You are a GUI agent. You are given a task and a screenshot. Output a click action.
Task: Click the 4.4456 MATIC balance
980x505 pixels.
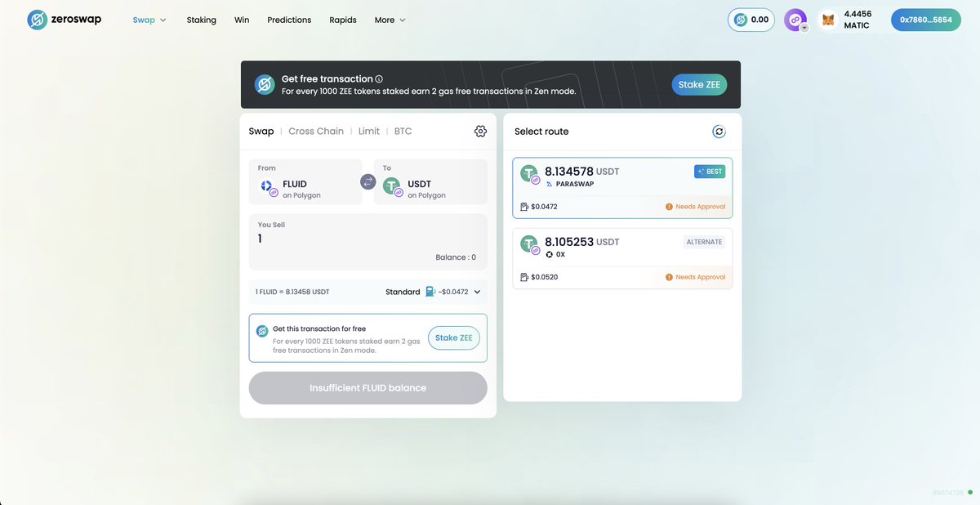pyautogui.click(x=857, y=20)
